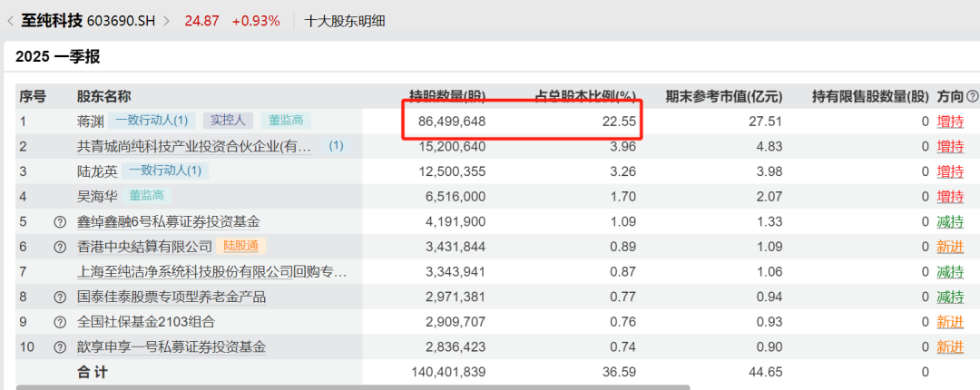Click question mark icon on row 8
This screenshot has width=980, height=390.
click(x=60, y=297)
